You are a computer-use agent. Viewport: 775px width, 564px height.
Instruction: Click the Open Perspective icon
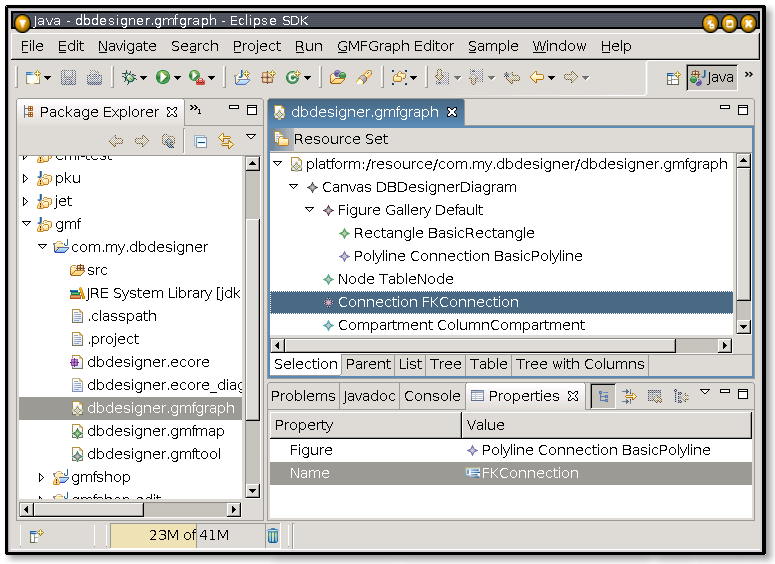click(674, 78)
